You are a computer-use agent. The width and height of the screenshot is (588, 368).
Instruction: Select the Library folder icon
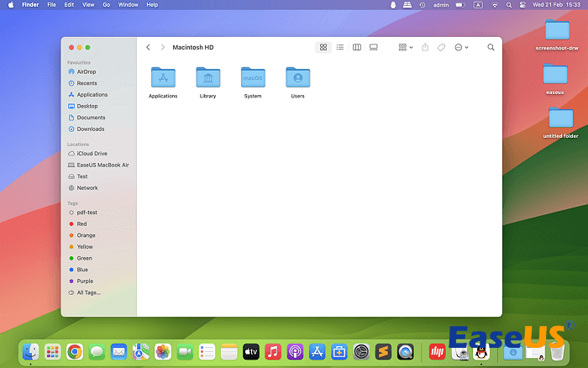click(207, 77)
